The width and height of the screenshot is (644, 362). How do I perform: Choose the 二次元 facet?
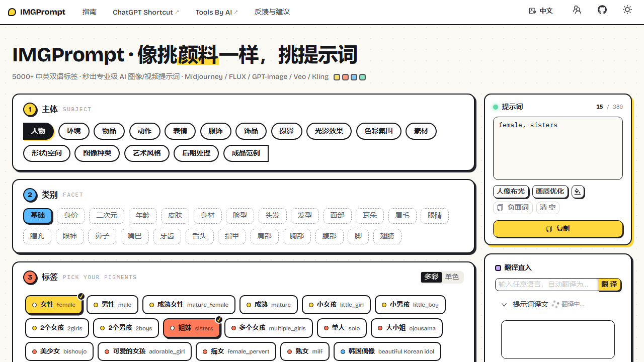pyautogui.click(x=107, y=216)
